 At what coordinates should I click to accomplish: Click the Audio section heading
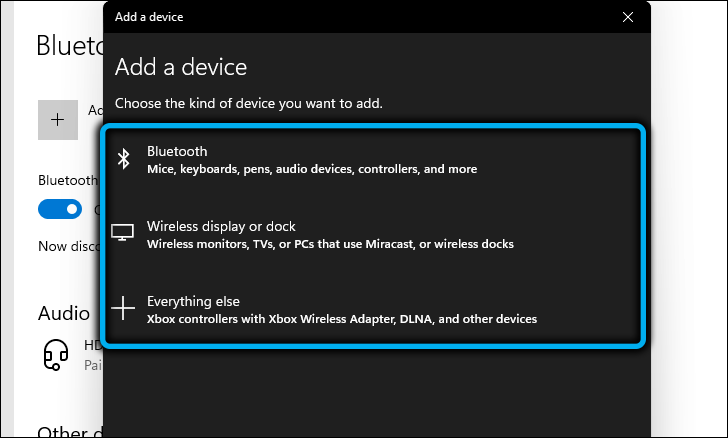pyautogui.click(x=64, y=313)
